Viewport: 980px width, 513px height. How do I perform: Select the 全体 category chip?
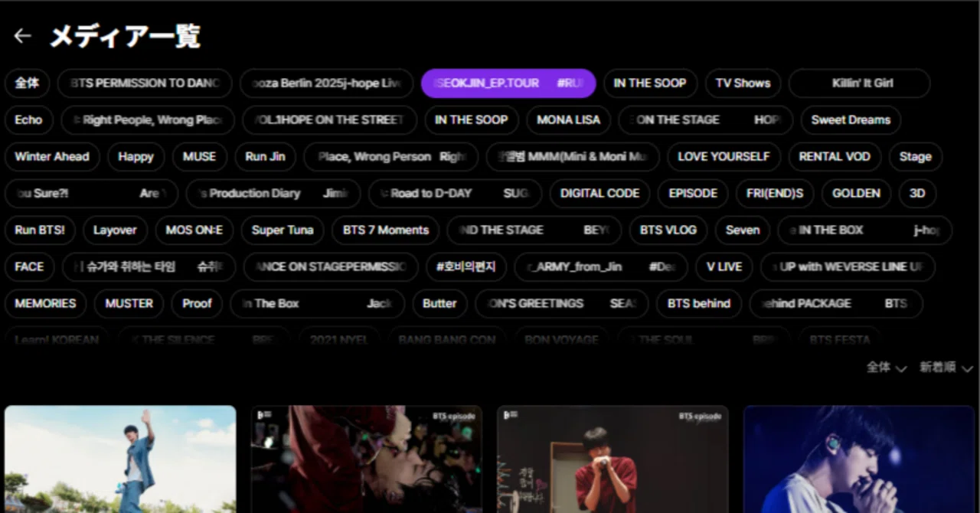(x=27, y=83)
